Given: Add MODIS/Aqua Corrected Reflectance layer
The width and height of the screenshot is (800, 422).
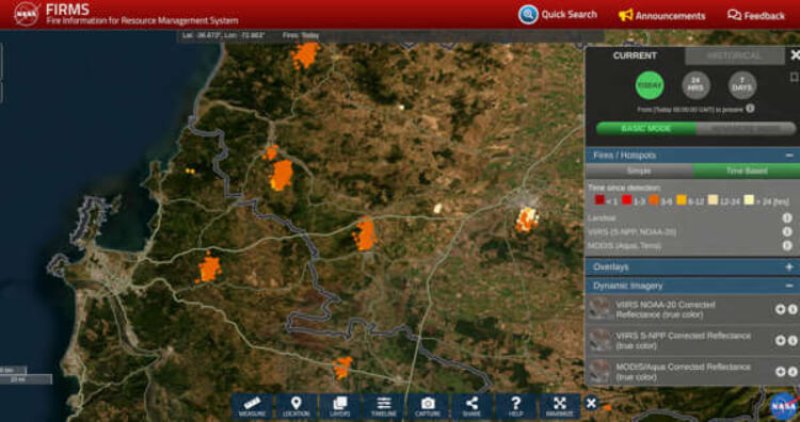Looking at the screenshot, I should coord(780,371).
